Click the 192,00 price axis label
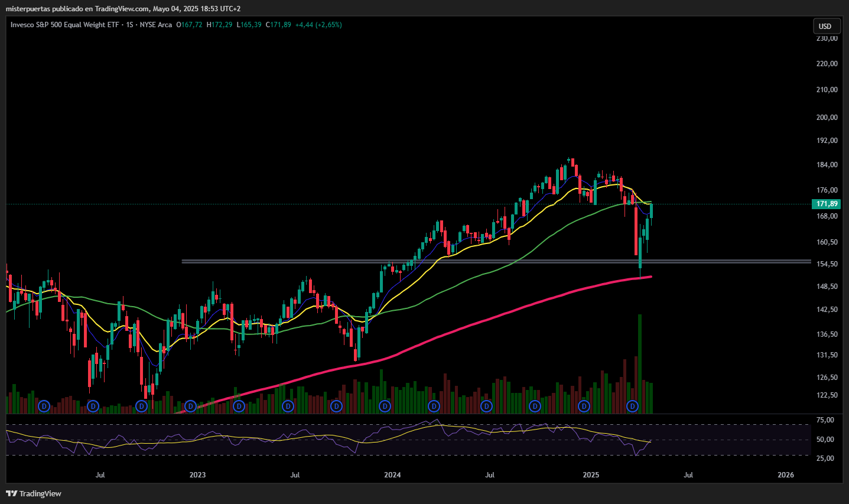This screenshot has width=849, height=504. click(x=827, y=141)
